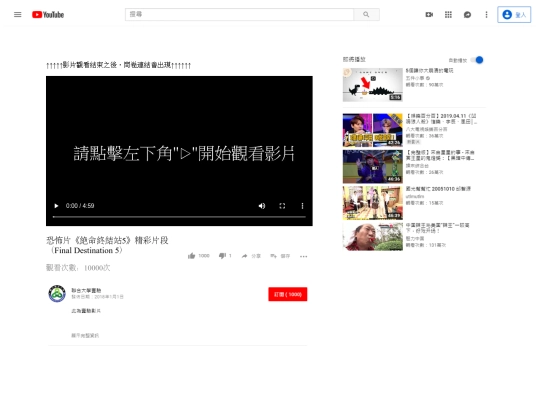The height and width of the screenshot is (405, 540).
Task: Click the sign-in button
Action: click(x=514, y=14)
